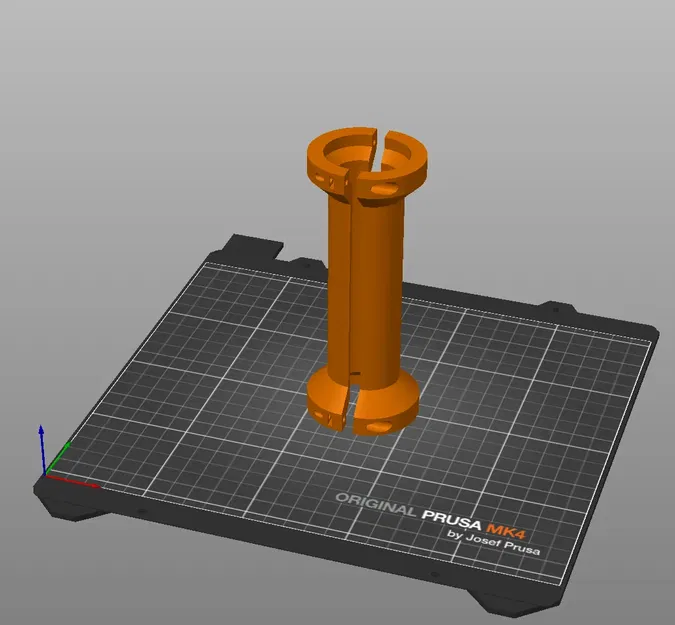675x625 pixels.
Task: Click the 'by Josef Prusa' label
Action: tap(493, 543)
